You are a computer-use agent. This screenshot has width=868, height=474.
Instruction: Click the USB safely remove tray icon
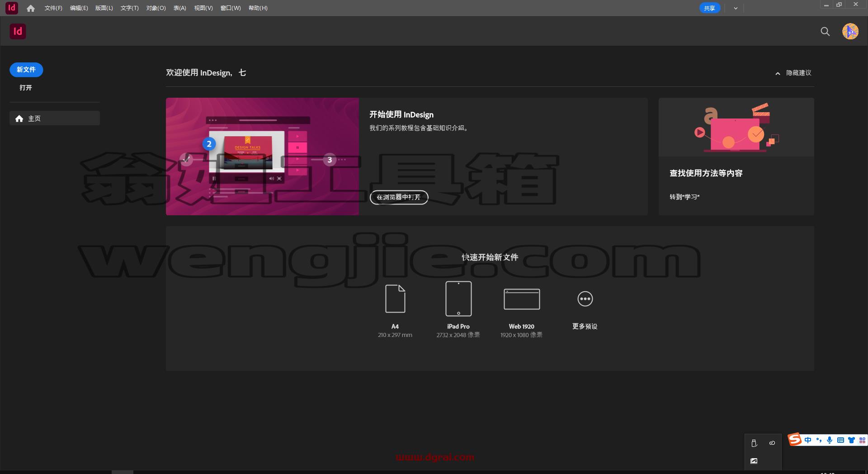pos(754,443)
